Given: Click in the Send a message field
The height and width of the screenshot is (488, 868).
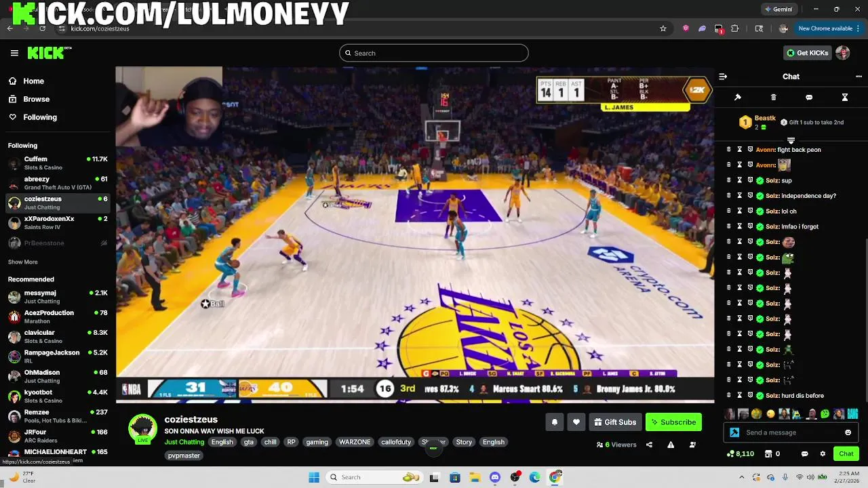Looking at the screenshot, I should click(792, 432).
